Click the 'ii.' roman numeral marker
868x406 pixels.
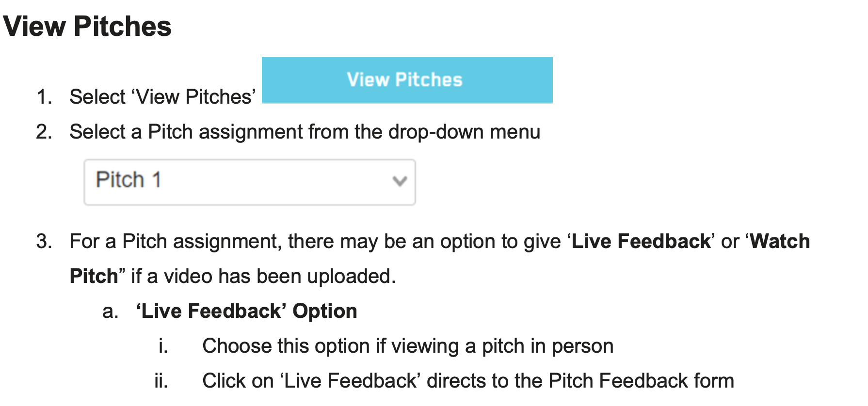coord(161,381)
